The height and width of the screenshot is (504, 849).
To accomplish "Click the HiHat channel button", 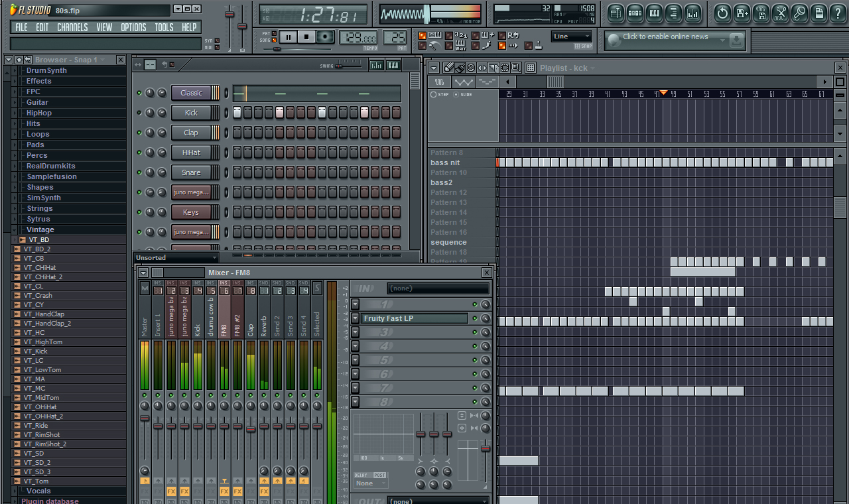I will coord(191,153).
